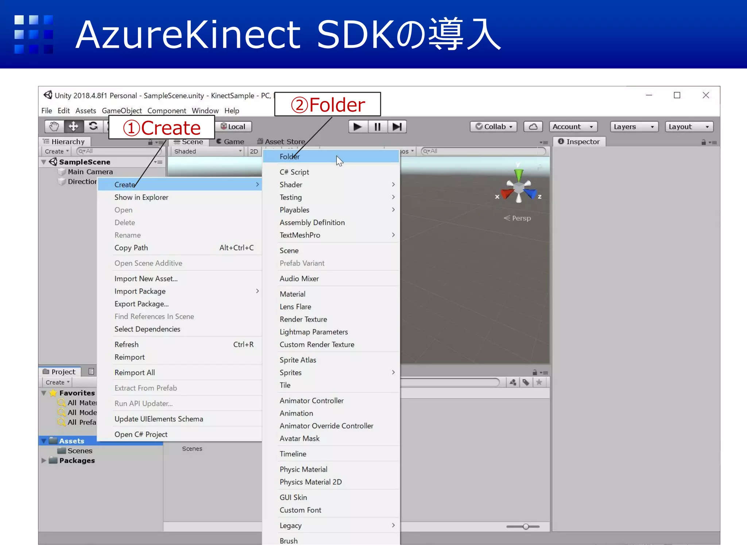Select the Inspector tab

point(579,142)
